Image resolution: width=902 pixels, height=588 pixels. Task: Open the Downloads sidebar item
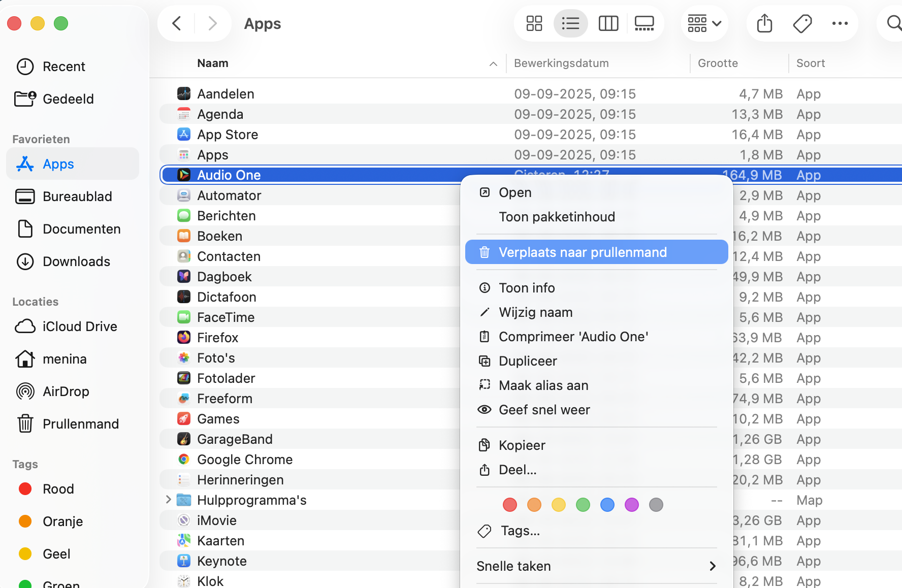pos(76,261)
